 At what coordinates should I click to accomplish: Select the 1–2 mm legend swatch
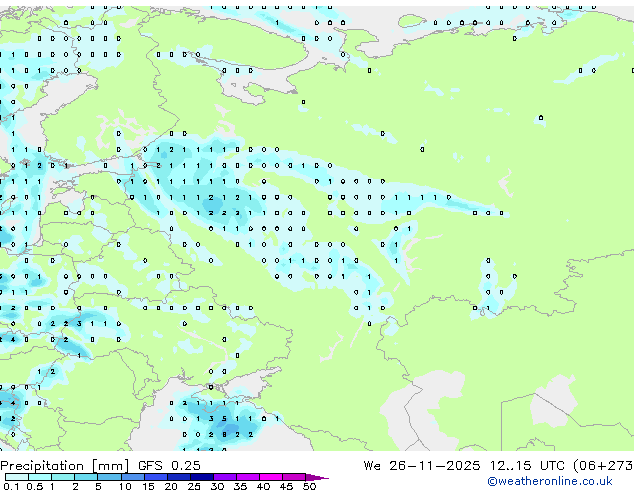(63, 477)
